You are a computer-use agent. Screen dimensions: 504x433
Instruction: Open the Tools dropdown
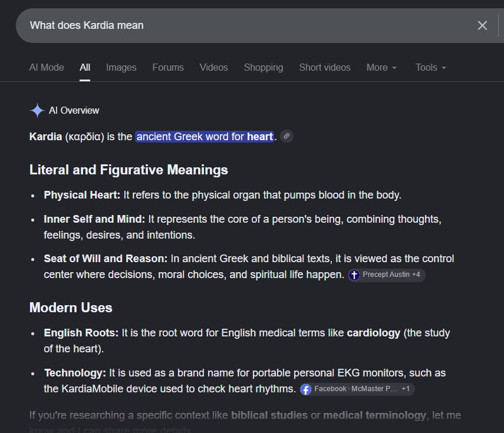[x=431, y=68]
